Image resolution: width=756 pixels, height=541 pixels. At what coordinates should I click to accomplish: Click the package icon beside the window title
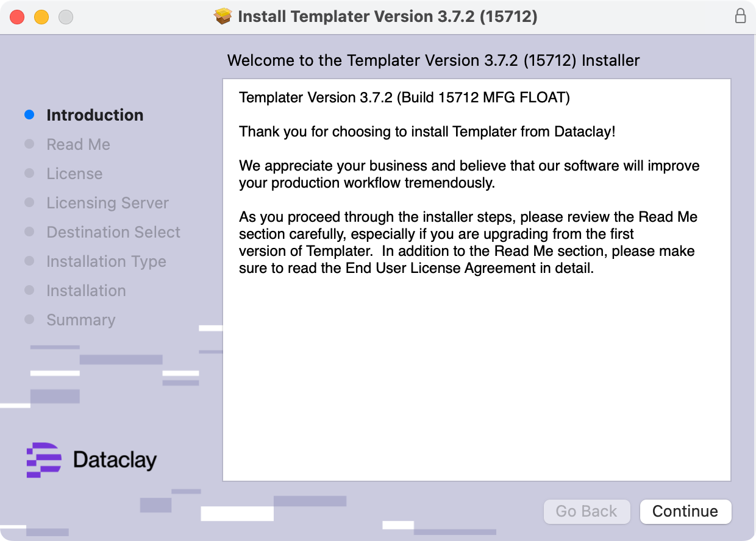pos(223,16)
